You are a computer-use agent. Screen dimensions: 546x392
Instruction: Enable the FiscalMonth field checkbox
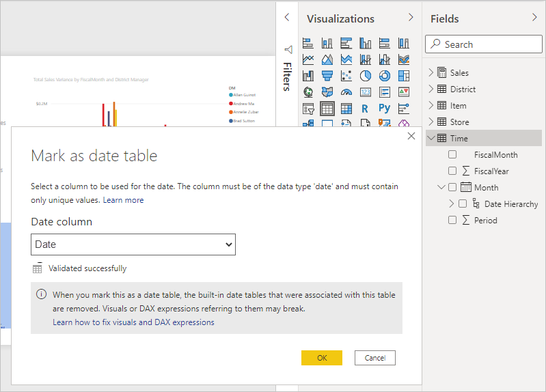452,155
